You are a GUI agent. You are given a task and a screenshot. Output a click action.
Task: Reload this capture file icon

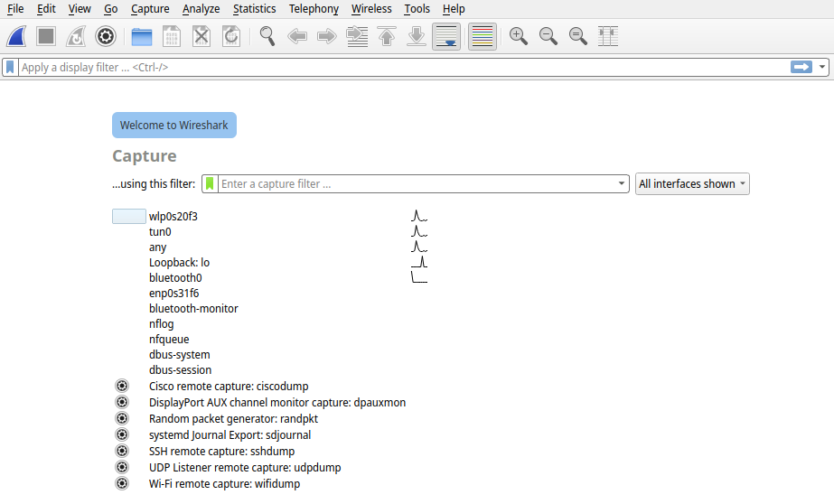(x=231, y=36)
